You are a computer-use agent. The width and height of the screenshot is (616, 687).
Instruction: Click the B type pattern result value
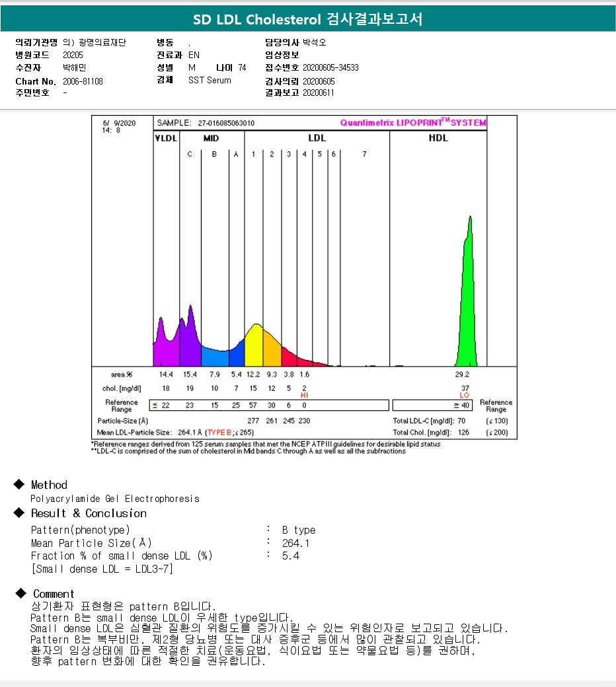[299, 530]
